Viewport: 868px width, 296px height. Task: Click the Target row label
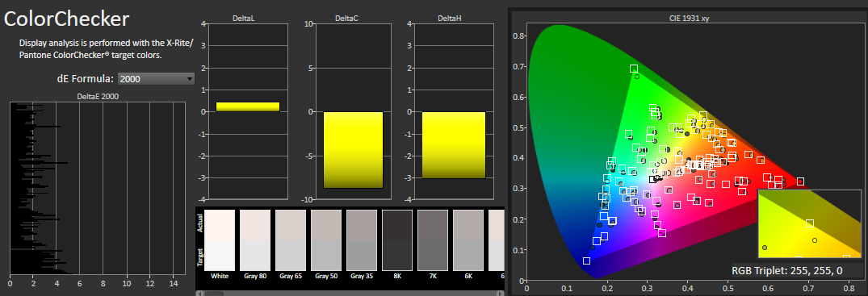click(x=199, y=257)
